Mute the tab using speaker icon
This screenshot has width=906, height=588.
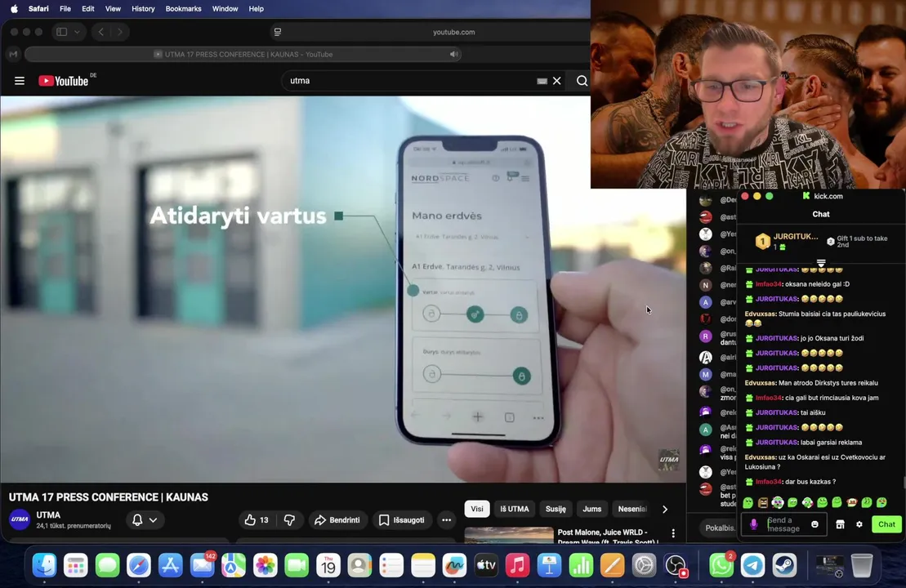pos(454,54)
